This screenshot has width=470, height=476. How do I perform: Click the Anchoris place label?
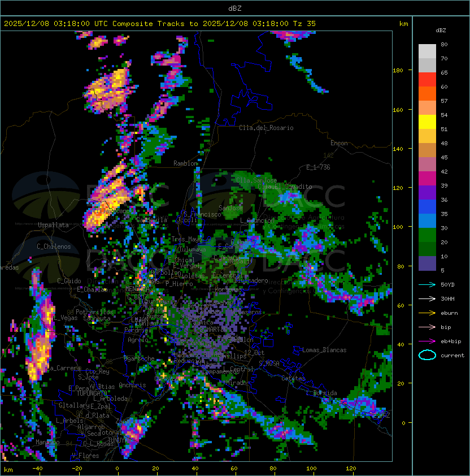coord(132,385)
